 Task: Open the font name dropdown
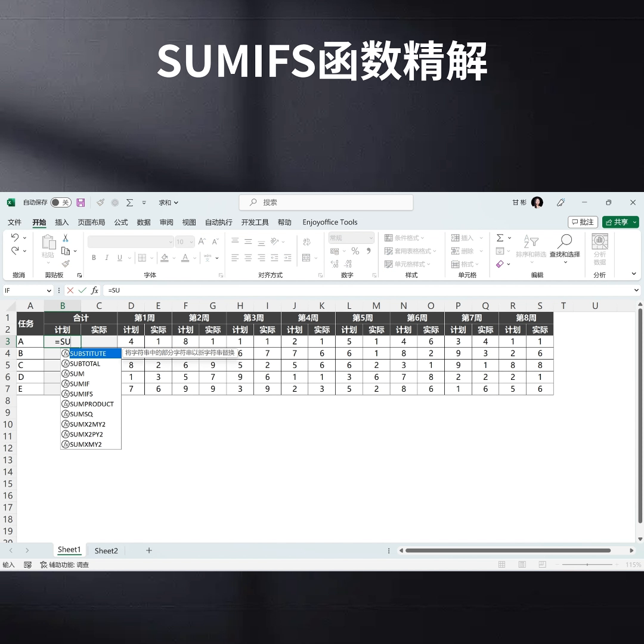point(171,242)
